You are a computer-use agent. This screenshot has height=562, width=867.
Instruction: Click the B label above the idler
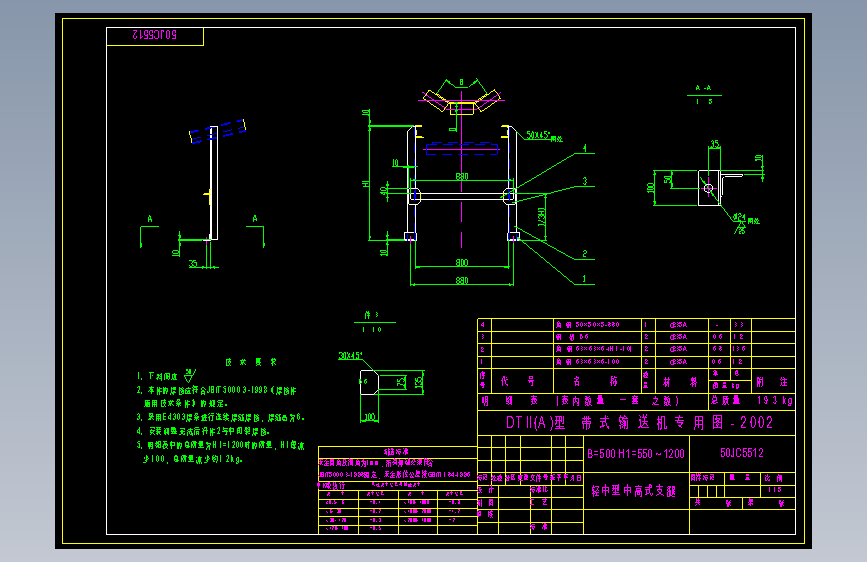point(461,83)
